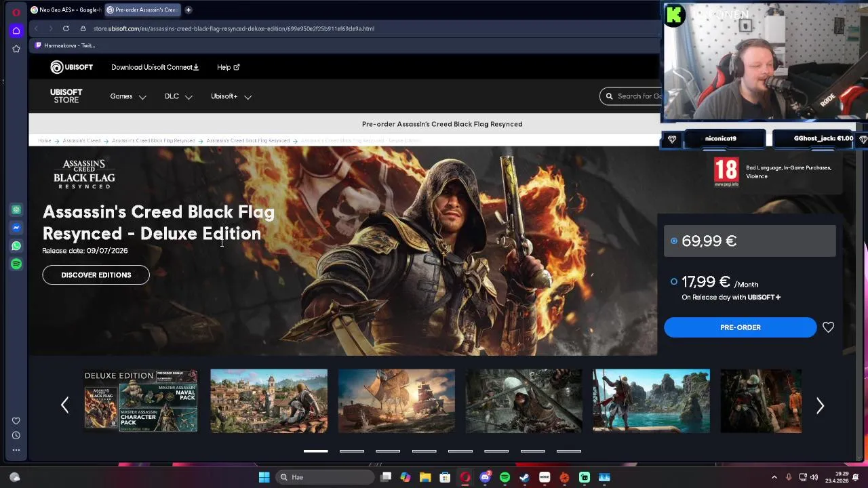
Task: Click the volume icon in system tray
Action: coord(814,477)
